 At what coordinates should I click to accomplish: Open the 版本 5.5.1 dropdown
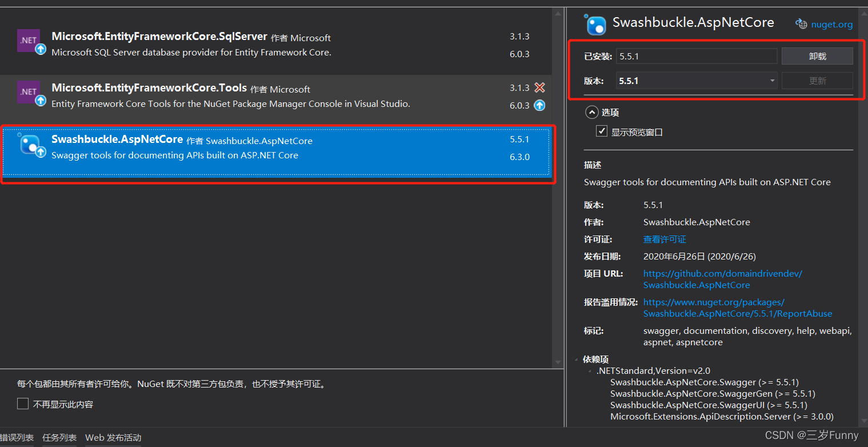pyautogui.click(x=697, y=81)
